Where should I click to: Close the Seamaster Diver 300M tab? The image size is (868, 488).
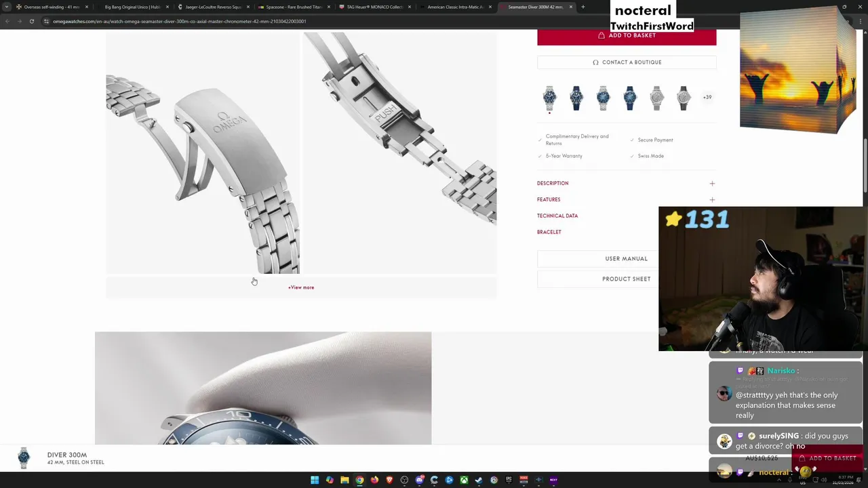570,7
